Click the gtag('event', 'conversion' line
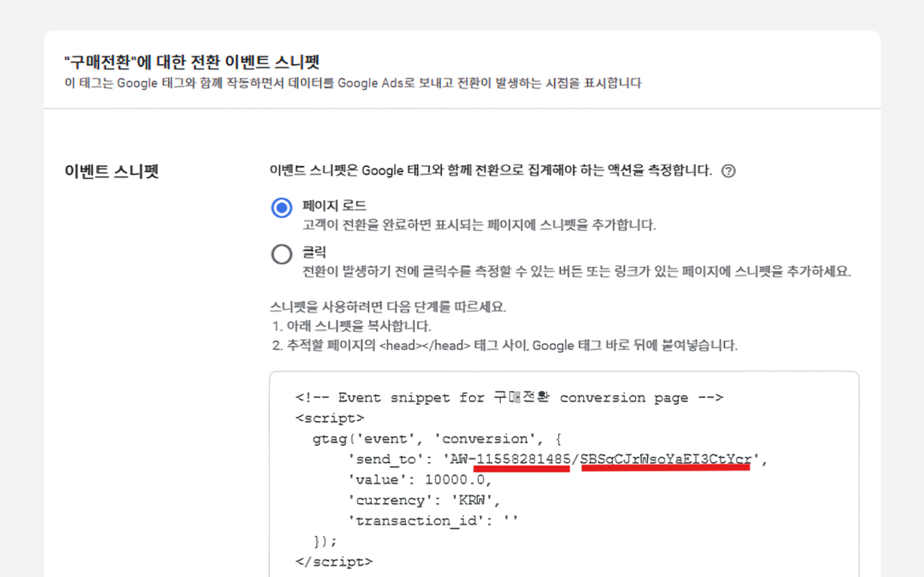This screenshot has width=924, height=577. 437,439
